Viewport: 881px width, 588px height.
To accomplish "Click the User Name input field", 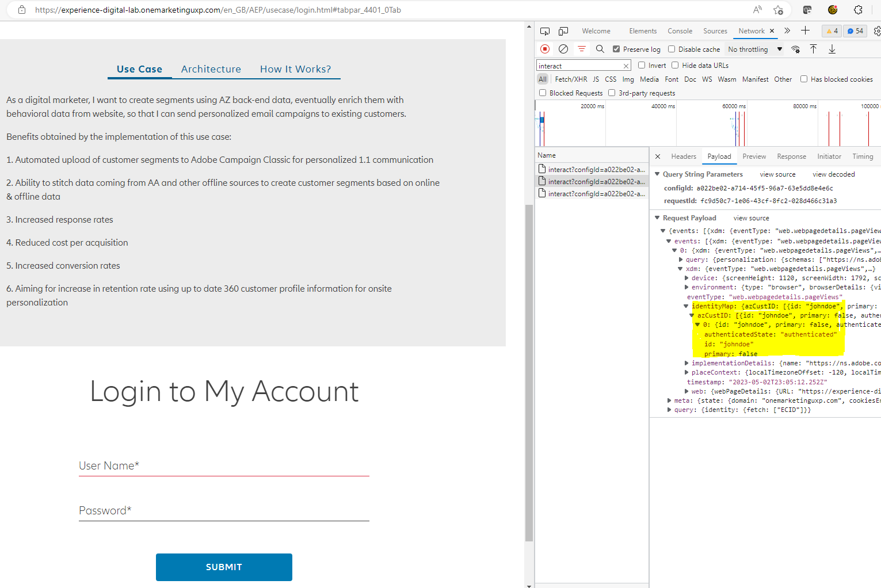I will coord(224,466).
